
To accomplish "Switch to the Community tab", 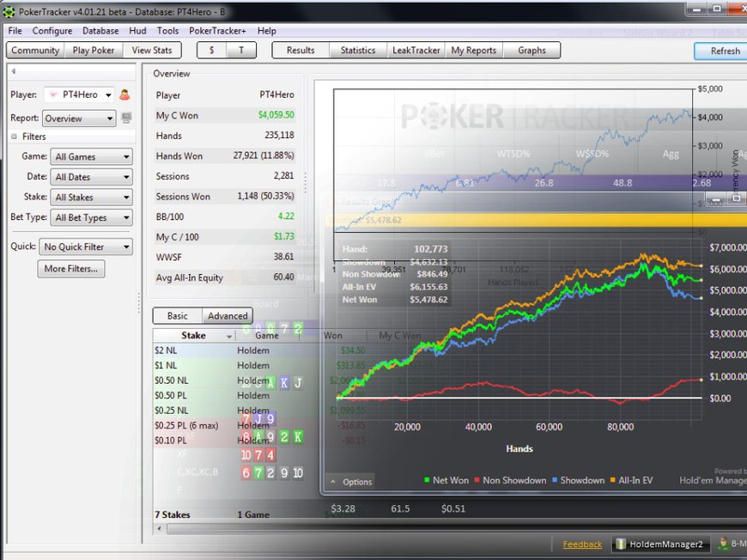I will pos(35,50).
